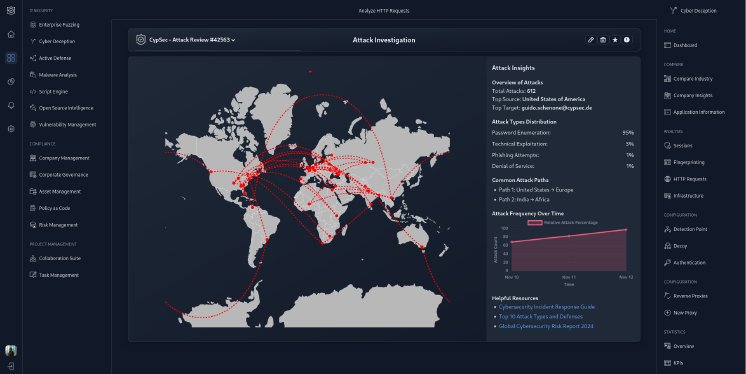Open Application Information
The width and height of the screenshot is (746, 374).
click(695, 112)
